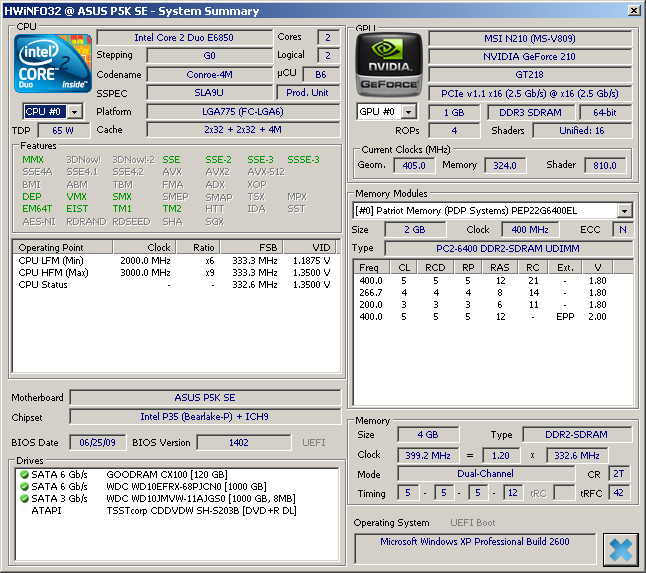The width and height of the screenshot is (646, 573).
Task: Click the MMX feature label
Action: [33, 160]
